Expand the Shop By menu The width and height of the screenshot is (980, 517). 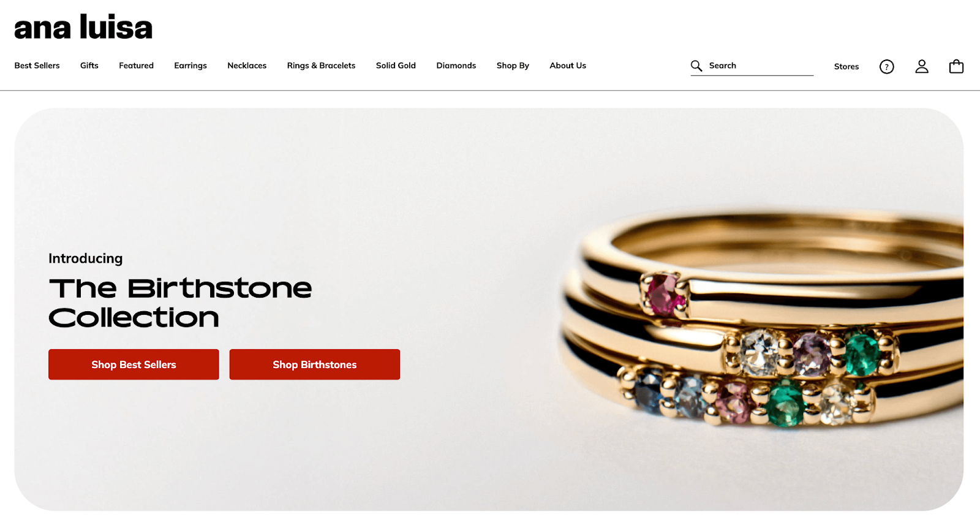click(513, 66)
